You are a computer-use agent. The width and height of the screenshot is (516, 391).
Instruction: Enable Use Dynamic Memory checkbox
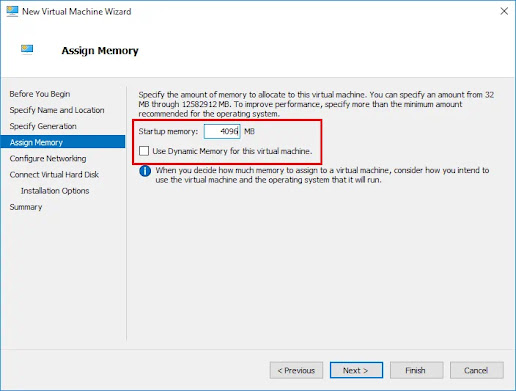click(x=144, y=151)
